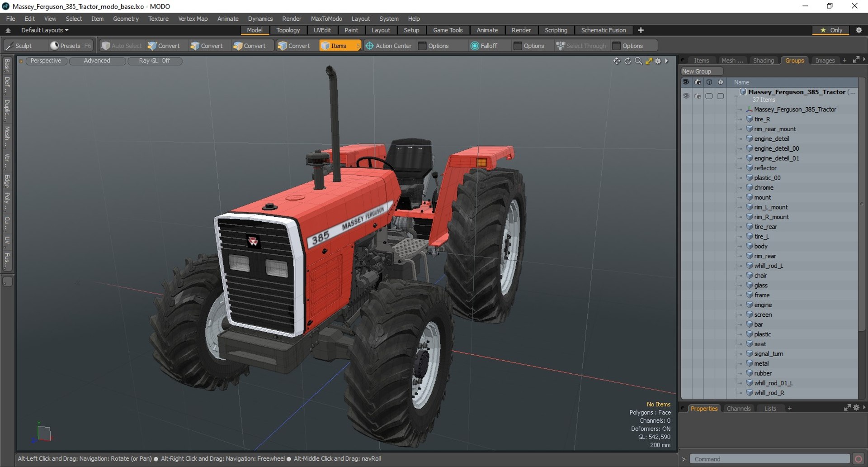
Task: Maximize the viewport with expand icon
Action: pyautogui.click(x=649, y=61)
